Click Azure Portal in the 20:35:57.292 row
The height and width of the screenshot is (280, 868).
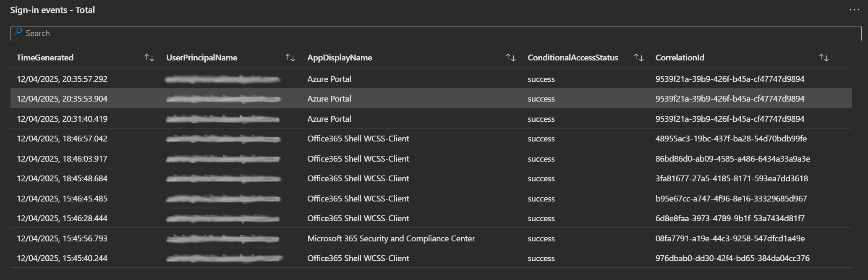click(x=329, y=79)
